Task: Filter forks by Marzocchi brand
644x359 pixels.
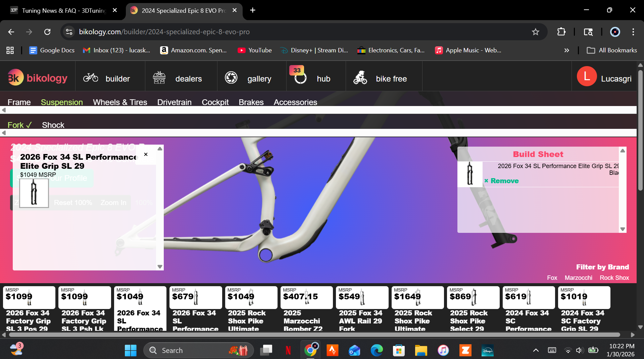Action: (578, 278)
